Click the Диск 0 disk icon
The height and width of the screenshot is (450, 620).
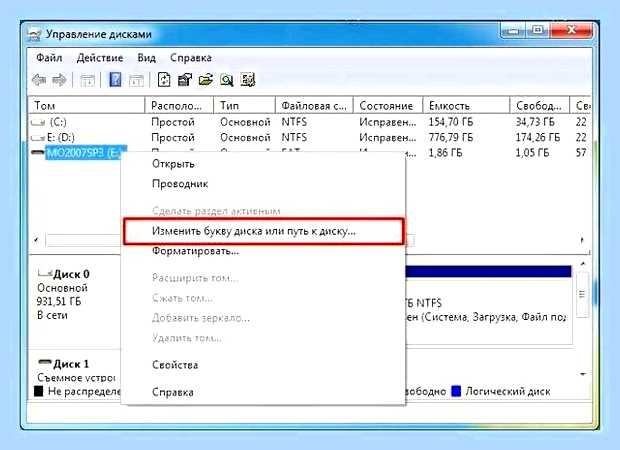coord(45,273)
